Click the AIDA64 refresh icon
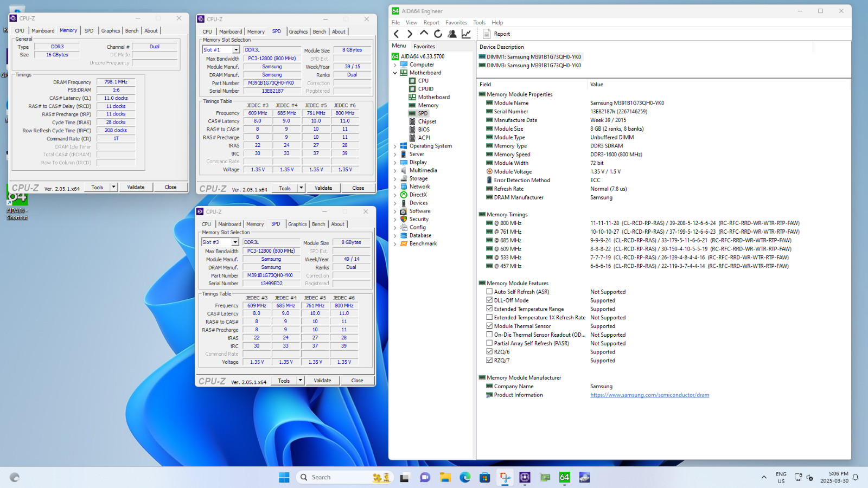This screenshot has width=868, height=488. [x=438, y=34]
